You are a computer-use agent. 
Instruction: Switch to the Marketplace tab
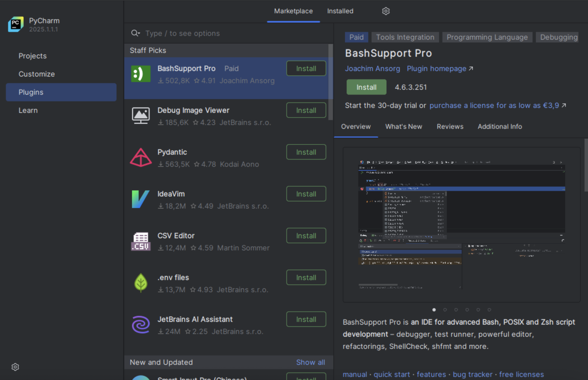pyautogui.click(x=293, y=11)
